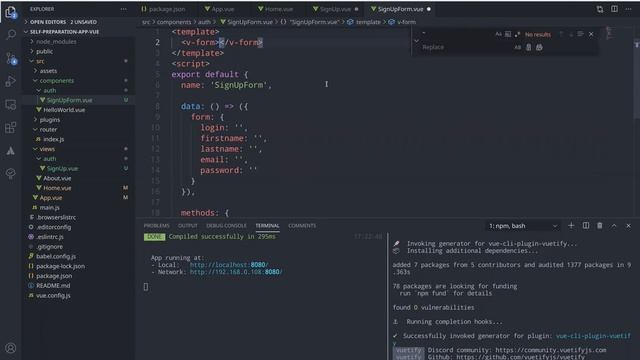Switch to the PROBLEMS panel tab

point(156,226)
